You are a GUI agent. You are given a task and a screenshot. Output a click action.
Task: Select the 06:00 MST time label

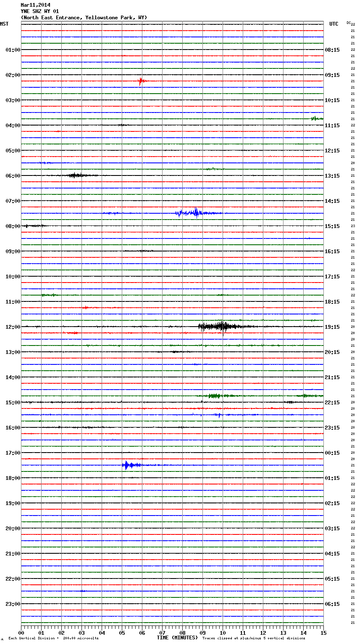click(13, 175)
